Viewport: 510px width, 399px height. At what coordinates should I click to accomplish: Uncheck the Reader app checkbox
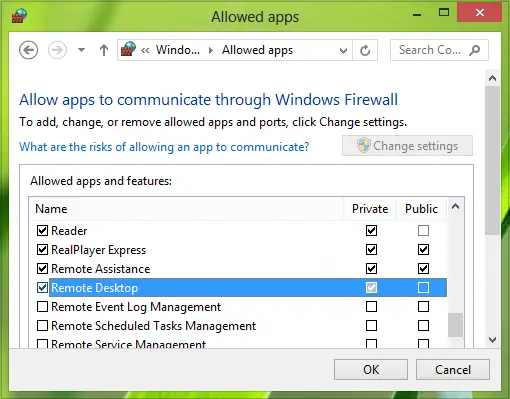click(x=42, y=230)
